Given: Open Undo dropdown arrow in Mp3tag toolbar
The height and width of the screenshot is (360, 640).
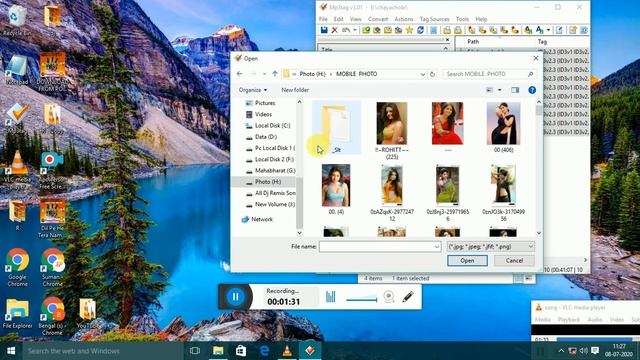Looking at the screenshot, I should (x=354, y=30).
